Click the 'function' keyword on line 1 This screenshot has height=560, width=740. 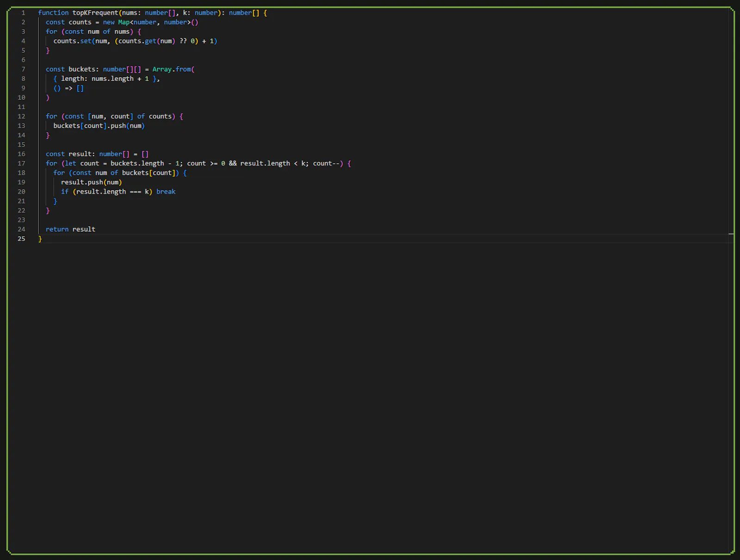point(53,13)
